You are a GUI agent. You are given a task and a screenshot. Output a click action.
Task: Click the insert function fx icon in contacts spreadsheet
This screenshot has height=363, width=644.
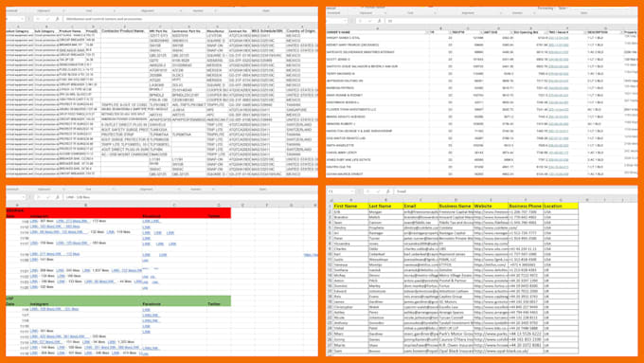point(387,191)
